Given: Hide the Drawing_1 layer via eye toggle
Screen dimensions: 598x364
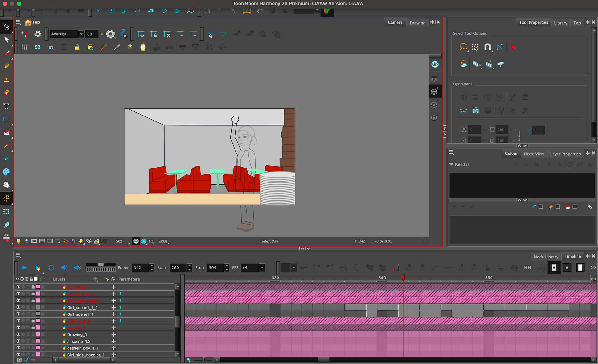Looking at the screenshot, I should [x=18, y=334].
